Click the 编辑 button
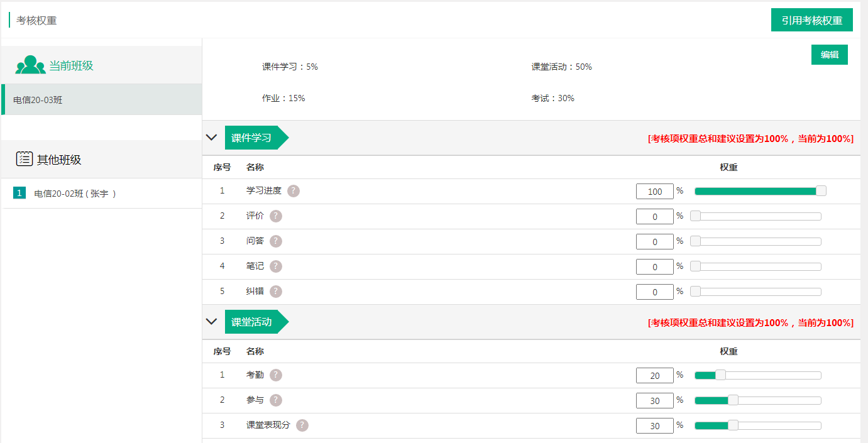This screenshot has height=443, width=868. [829, 55]
